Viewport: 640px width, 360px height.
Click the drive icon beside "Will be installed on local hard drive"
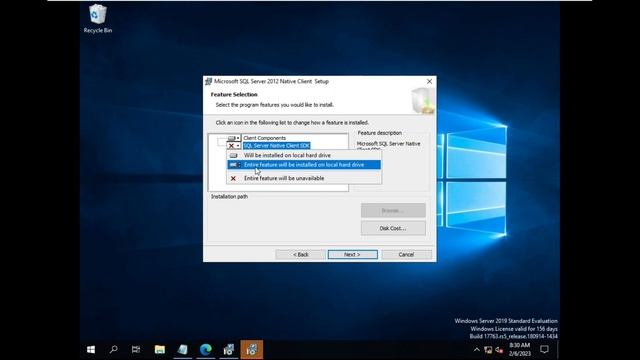[x=233, y=156]
